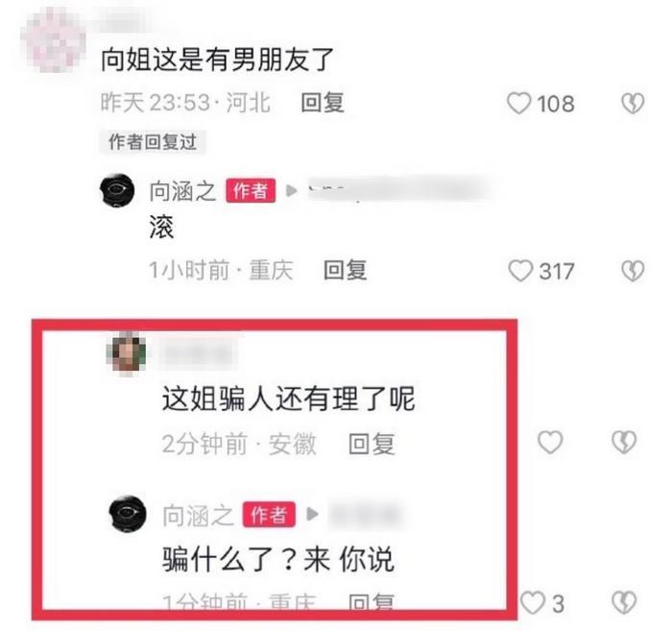
Task: Open 向涵之 avatar in bottom reply
Action: [x=128, y=514]
